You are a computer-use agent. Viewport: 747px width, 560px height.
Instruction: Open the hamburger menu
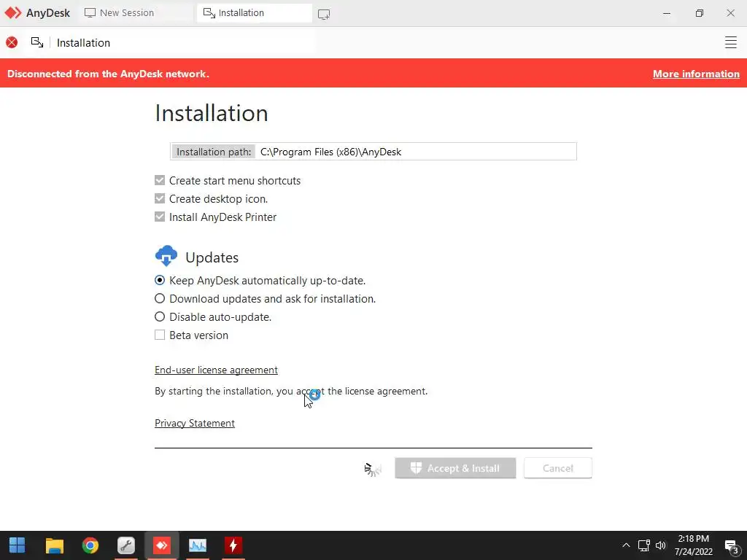tap(731, 42)
